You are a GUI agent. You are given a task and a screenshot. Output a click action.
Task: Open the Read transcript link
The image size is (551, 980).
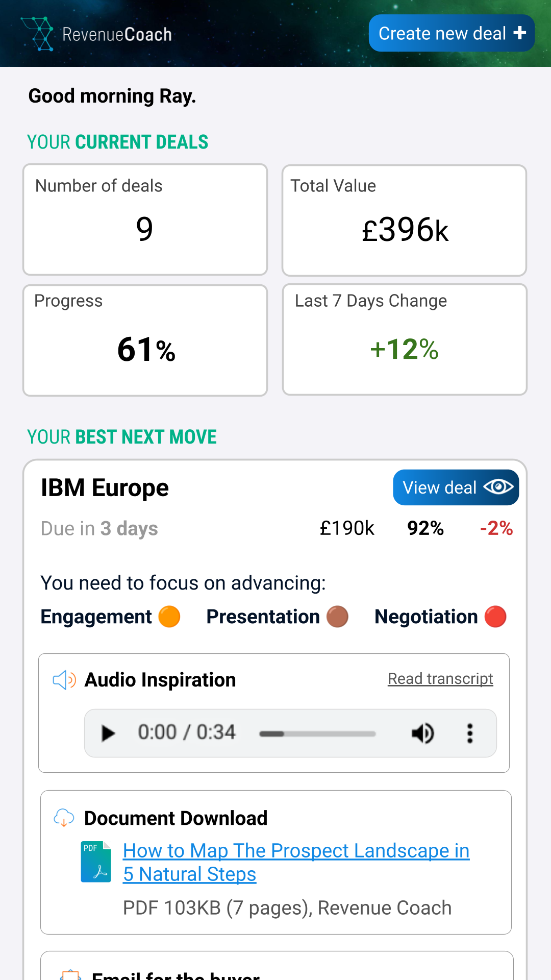coord(440,679)
